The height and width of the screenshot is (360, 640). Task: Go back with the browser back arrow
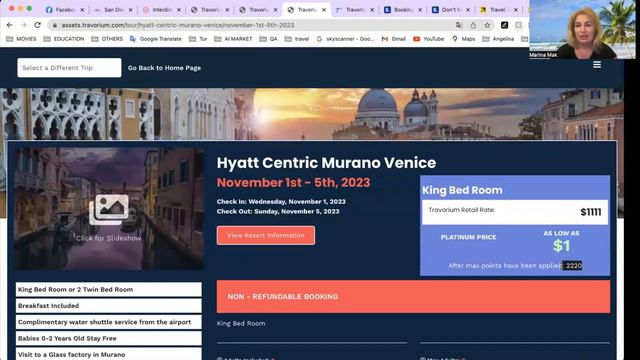click(10, 25)
